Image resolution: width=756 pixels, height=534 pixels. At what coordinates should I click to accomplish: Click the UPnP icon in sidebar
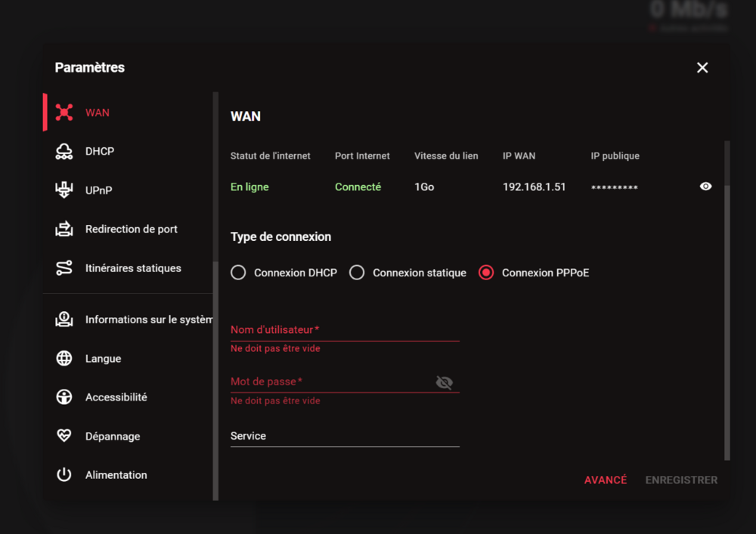click(x=64, y=190)
